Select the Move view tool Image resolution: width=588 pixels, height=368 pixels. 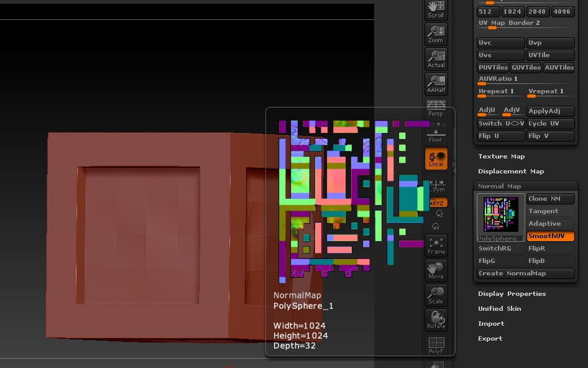click(x=436, y=270)
